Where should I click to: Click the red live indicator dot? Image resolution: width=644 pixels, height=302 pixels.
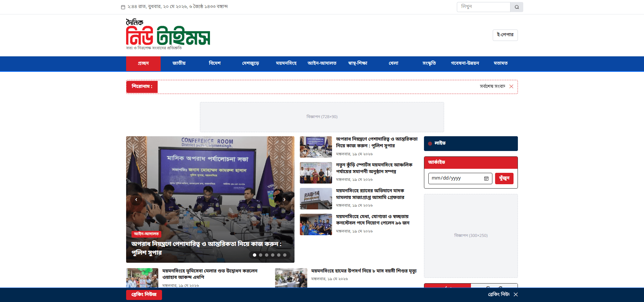(x=430, y=144)
